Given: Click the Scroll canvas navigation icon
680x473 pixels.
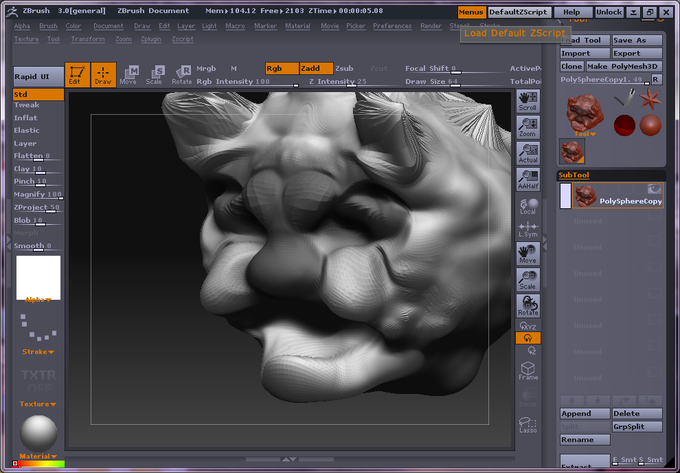Looking at the screenshot, I should tap(528, 101).
